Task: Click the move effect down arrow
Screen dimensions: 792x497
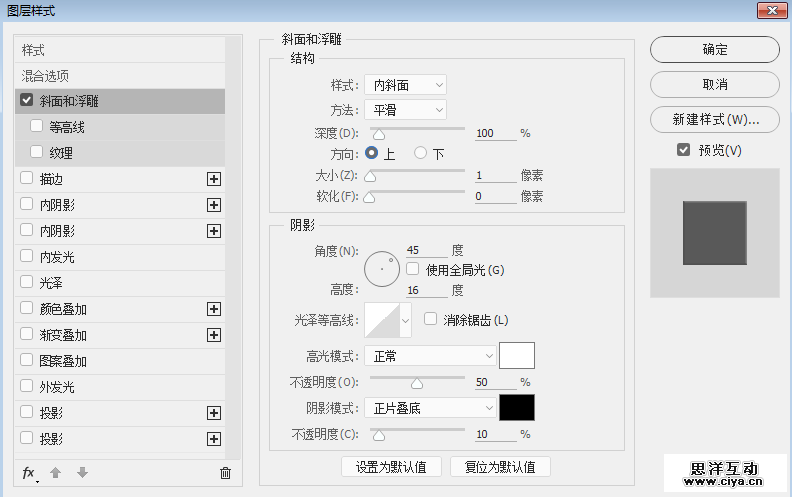Action: click(x=82, y=473)
